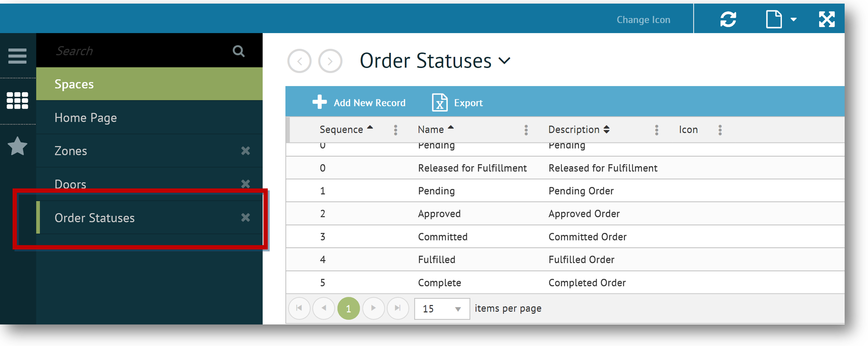The image size is (868, 346).
Task: Click Add New Record
Action: coord(359,103)
